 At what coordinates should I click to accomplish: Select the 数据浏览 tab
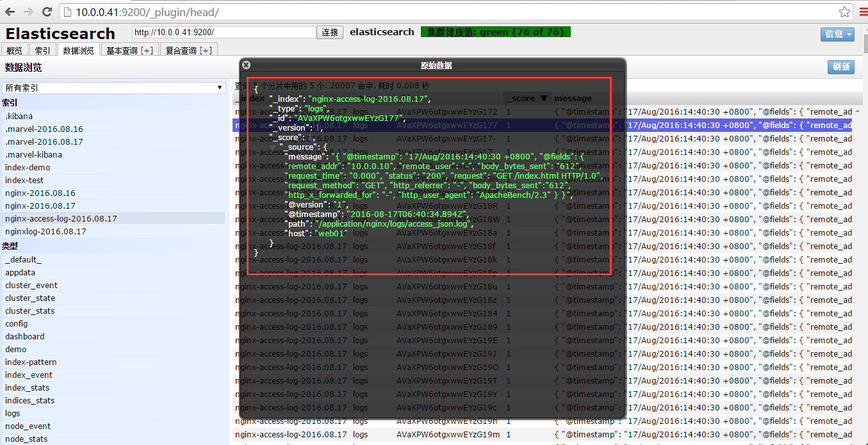78,51
